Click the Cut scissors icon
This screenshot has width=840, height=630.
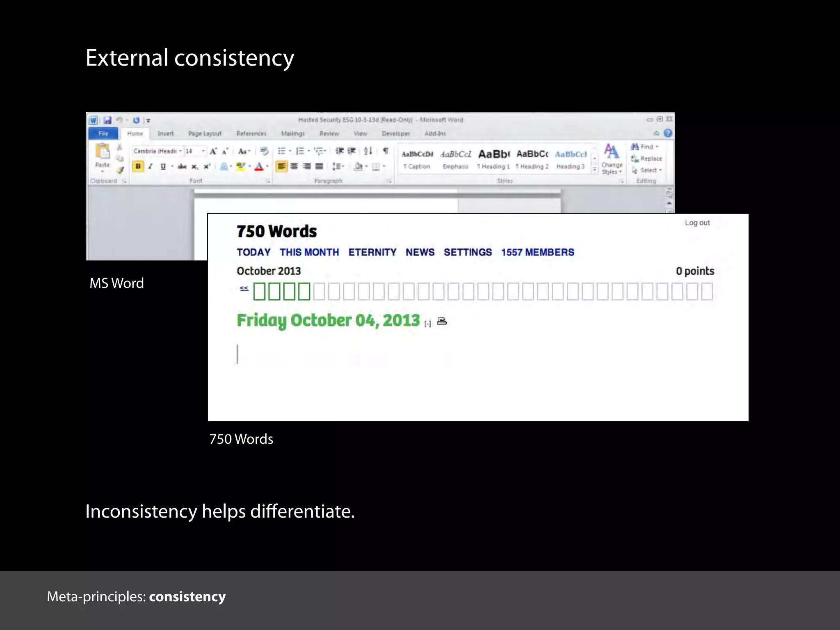coord(120,147)
